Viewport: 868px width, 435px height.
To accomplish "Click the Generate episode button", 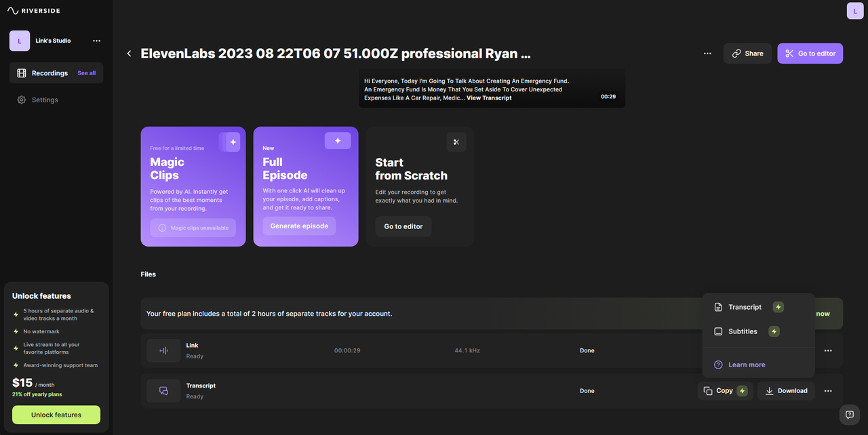I will pyautogui.click(x=299, y=226).
